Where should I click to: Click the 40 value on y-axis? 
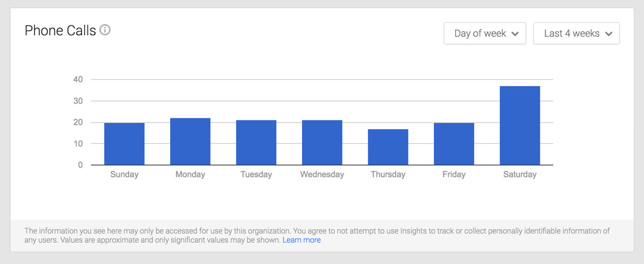[78, 80]
